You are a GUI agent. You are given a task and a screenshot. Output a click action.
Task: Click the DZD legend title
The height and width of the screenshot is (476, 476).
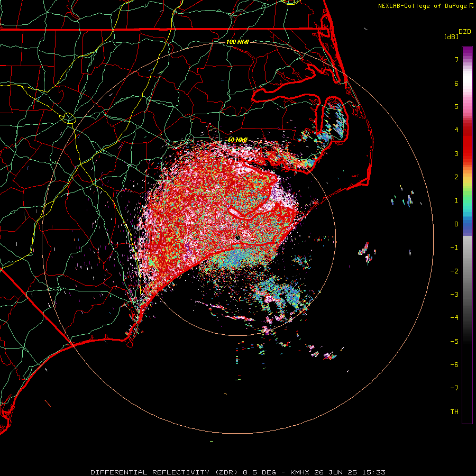click(465, 32)
